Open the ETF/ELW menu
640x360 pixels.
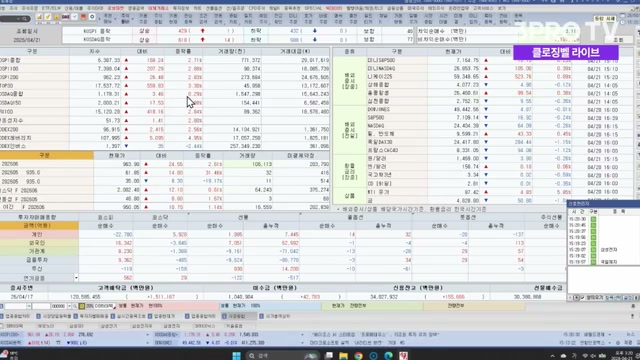click(51, 8)
